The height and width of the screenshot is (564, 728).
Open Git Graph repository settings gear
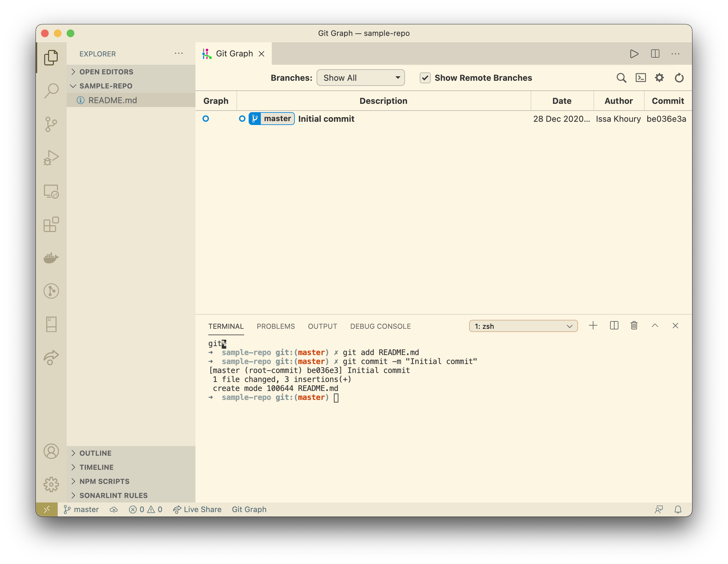[x=659, y=78]
